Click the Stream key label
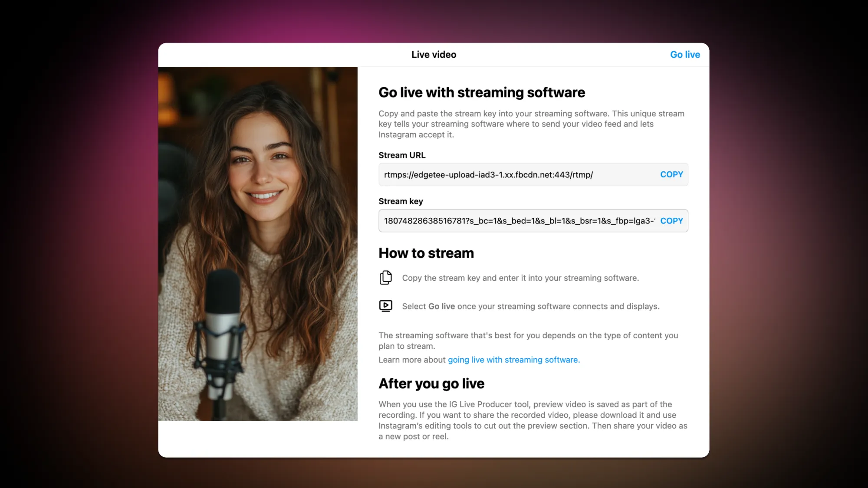The width and height of the screenshot is (868, 488). 401,201
